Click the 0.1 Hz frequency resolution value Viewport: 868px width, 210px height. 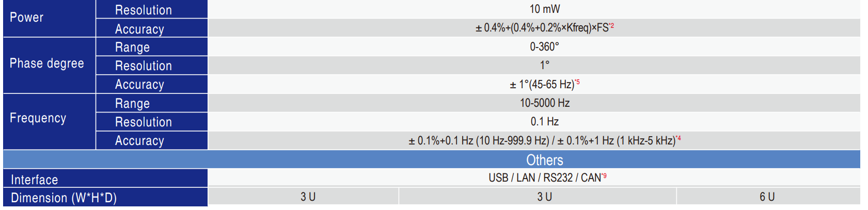point(544,122)
